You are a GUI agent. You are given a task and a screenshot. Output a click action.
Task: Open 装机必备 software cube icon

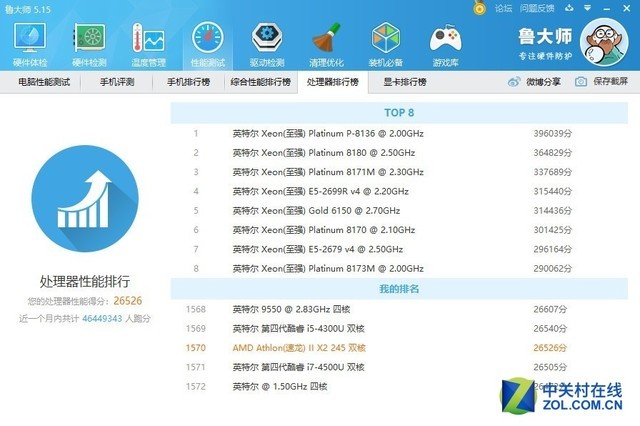[x=385, y=45]
